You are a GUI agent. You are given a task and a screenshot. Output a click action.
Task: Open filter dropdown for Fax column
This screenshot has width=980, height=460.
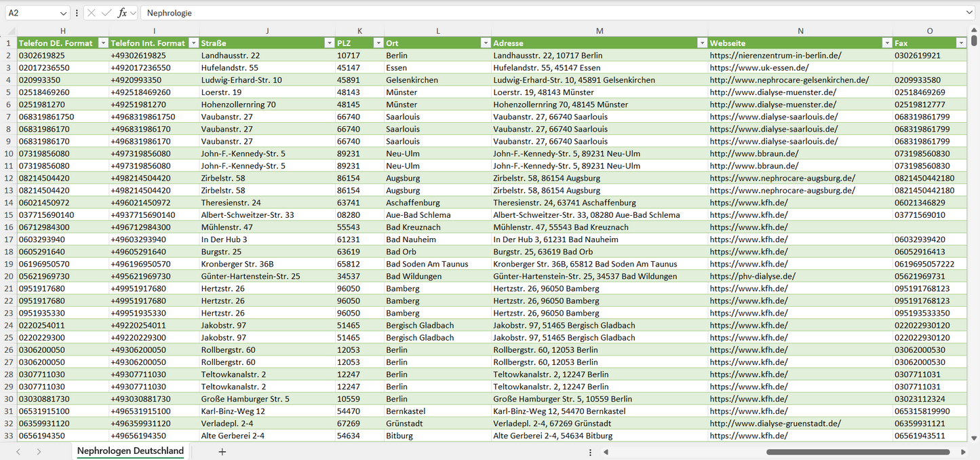(960, 43)
